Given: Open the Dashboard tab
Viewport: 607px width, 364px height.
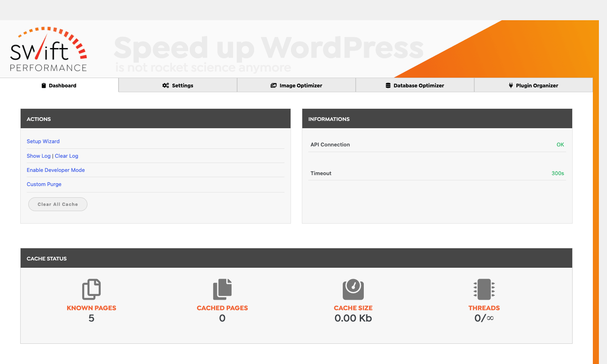Looking at the screenshot, I should (59, 85).
